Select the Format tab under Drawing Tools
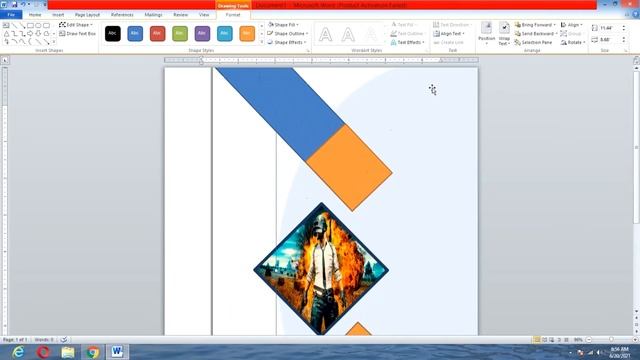This screenshot has width=640, height=360. pyautogui.click(x=233, y=15)
